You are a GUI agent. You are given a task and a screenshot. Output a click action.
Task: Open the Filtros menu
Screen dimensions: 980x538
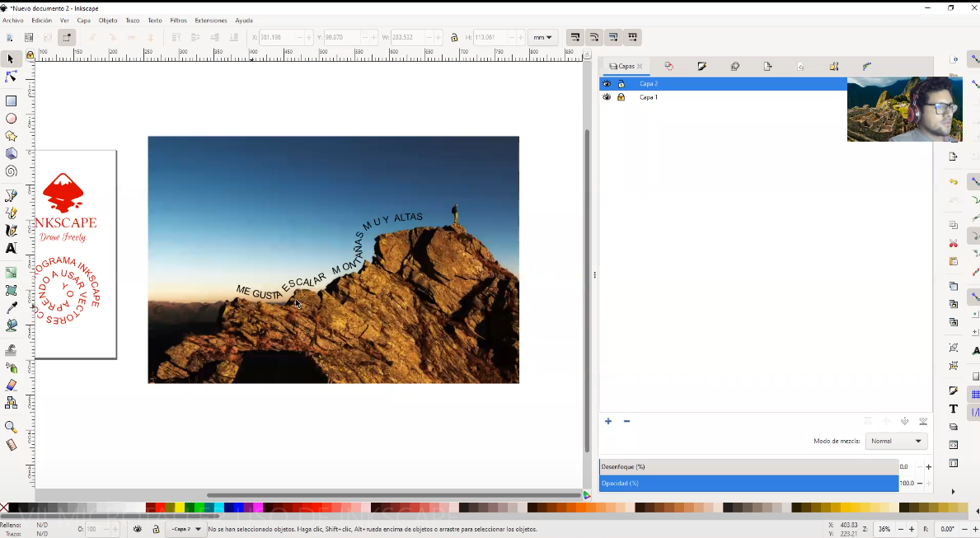(178, 21)
